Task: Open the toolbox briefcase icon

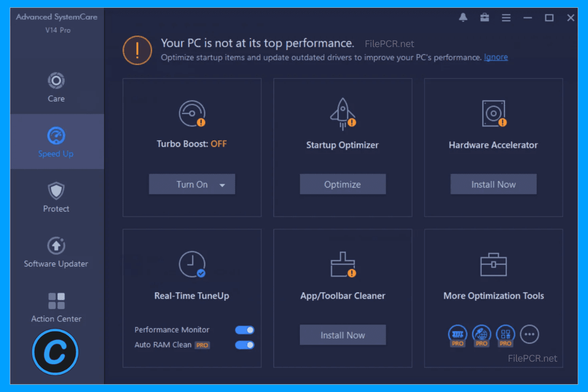Action: coord(485,18)
